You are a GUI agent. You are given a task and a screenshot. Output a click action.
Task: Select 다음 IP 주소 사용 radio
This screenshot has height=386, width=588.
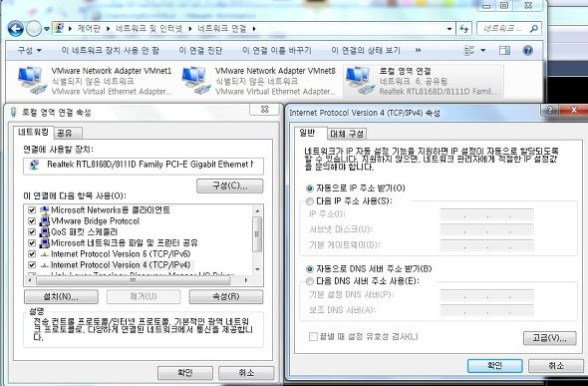tap(310, 201)
